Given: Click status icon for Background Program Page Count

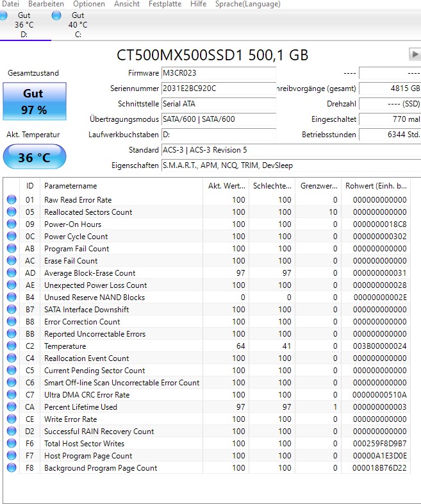Looking at the screenshot, I should pyautogui.click(x=12, y=468).
